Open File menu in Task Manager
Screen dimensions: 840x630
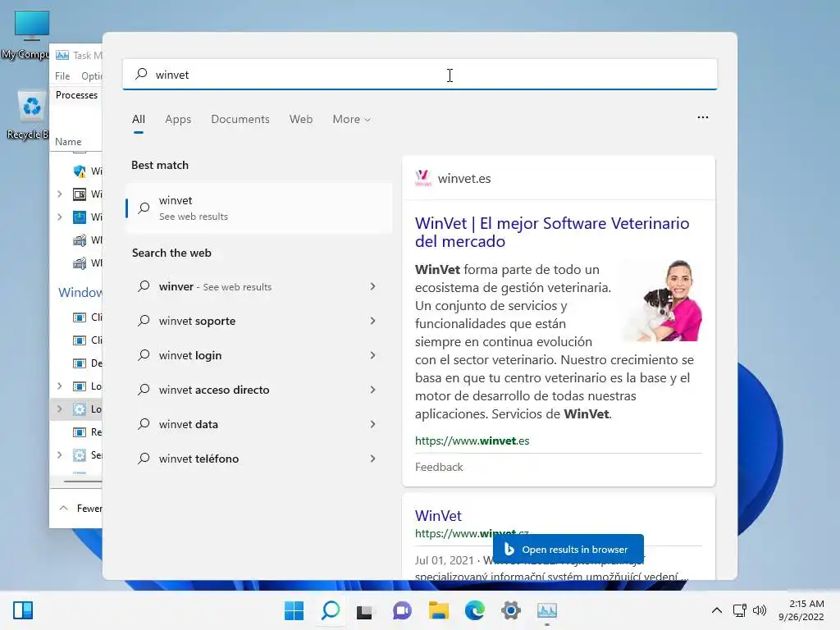point(62,76)
